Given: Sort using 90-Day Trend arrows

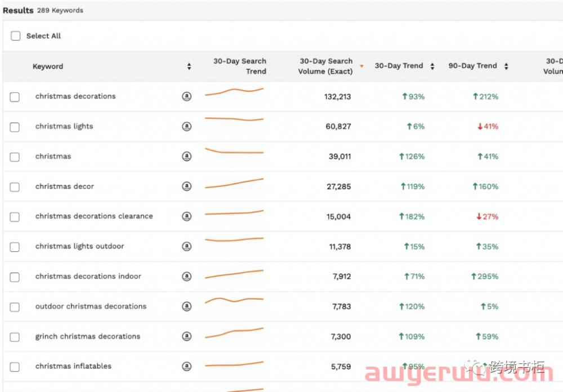Looking at the screenshot, I should (506, 66).
